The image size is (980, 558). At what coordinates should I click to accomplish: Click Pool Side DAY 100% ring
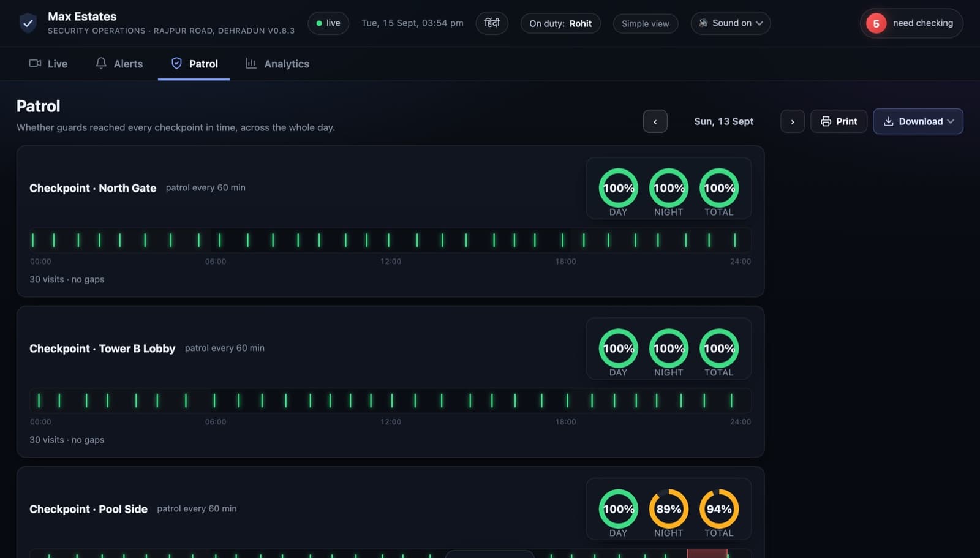pyautogui.click(x=619, y=509)
